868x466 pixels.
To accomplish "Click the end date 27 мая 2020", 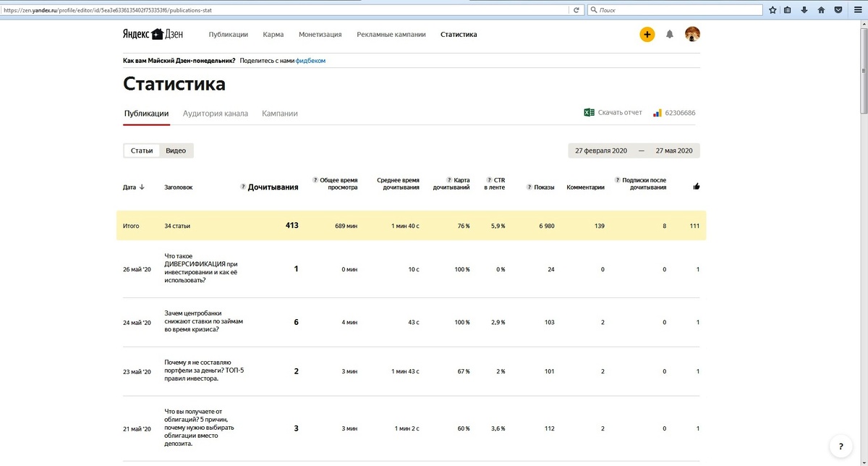I will click(674, 151).
